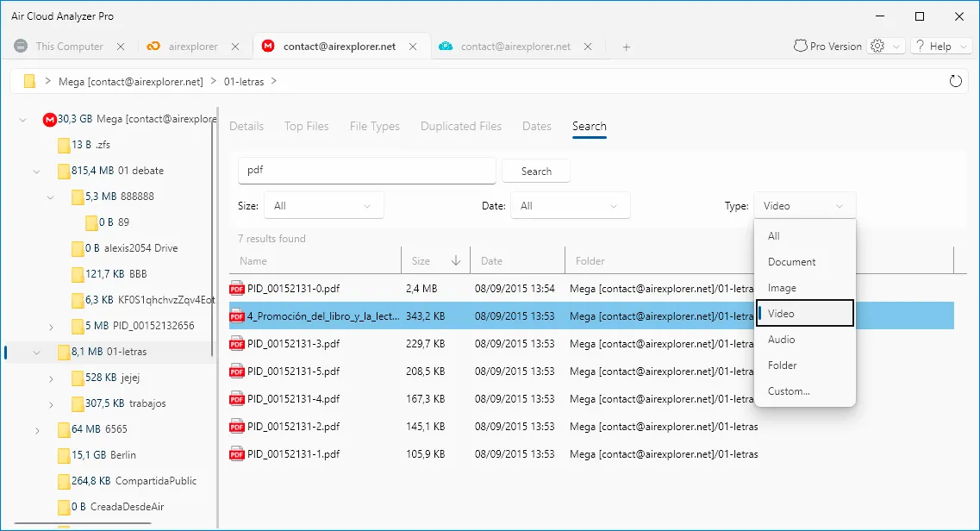980x531 pixels.
Task: Click PDF icon of PID_00152131-1.pdf
Action: click(x=237, y=453)
